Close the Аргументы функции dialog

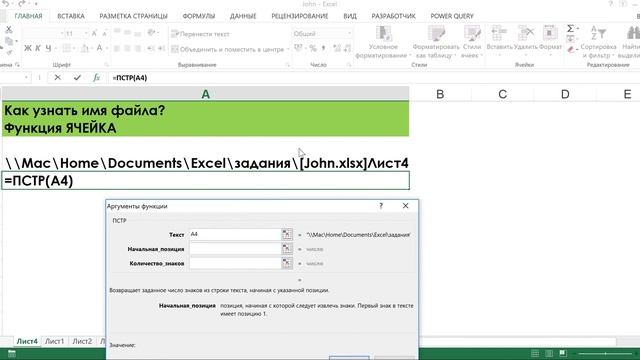coord(405,206)
